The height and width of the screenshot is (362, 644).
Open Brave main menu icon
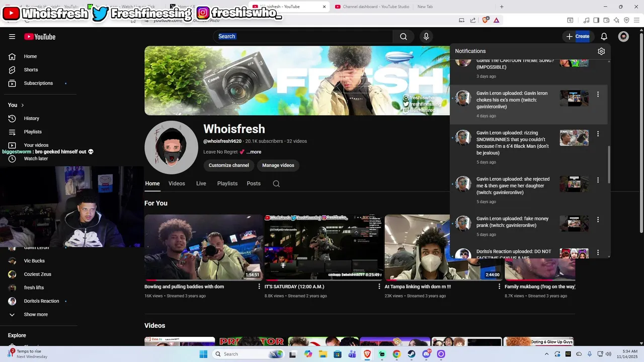[636, 20]
